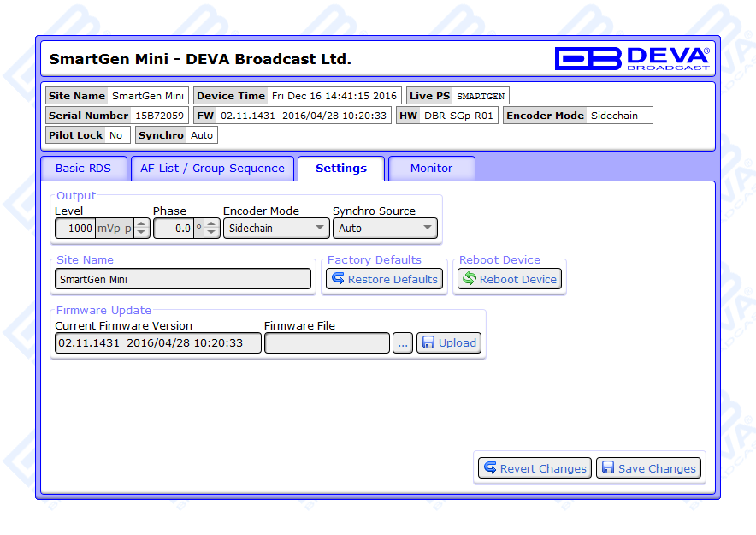
Task: Decrease Phase with the down arrow
Action: click(212, 233)
